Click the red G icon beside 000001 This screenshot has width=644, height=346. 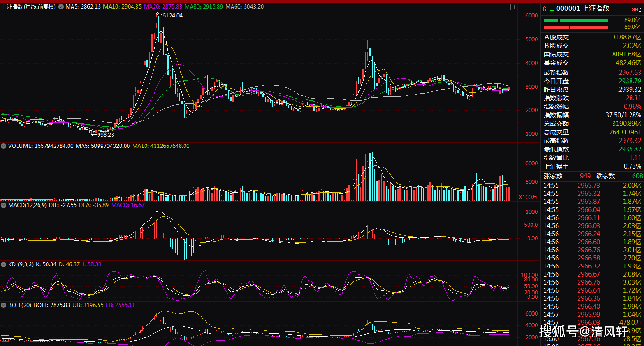[545, 9]
